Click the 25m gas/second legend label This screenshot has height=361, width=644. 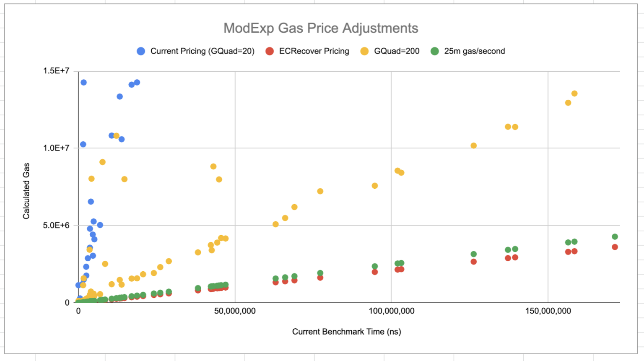pos(475,51)
